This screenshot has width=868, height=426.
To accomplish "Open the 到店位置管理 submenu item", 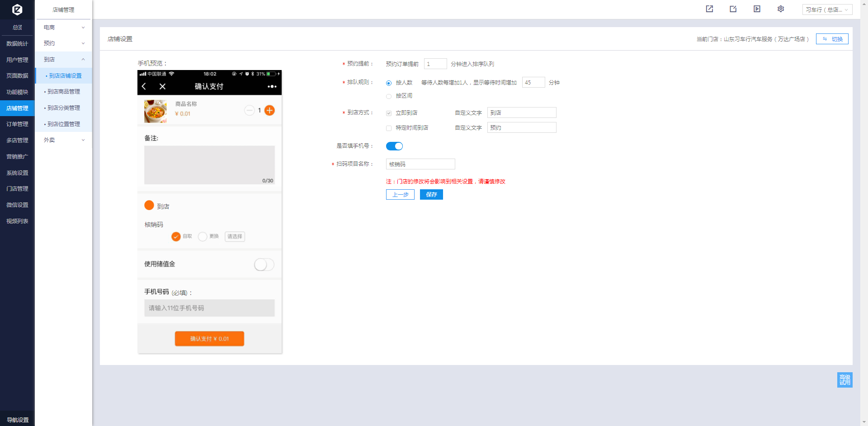I will click(x=64, y=124).
